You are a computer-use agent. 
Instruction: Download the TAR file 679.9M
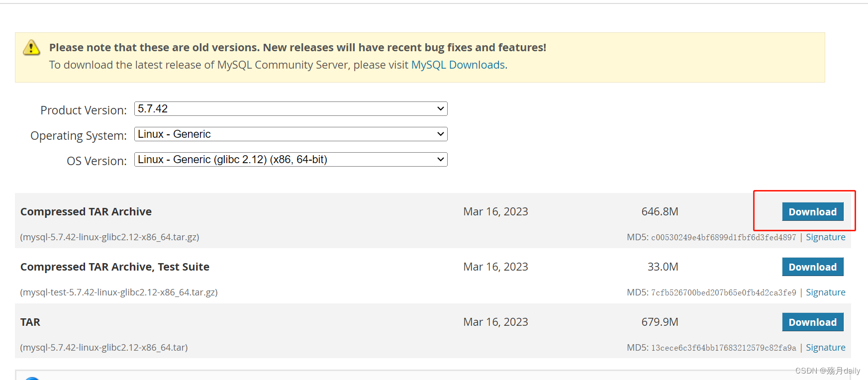(x=813, y=322)
